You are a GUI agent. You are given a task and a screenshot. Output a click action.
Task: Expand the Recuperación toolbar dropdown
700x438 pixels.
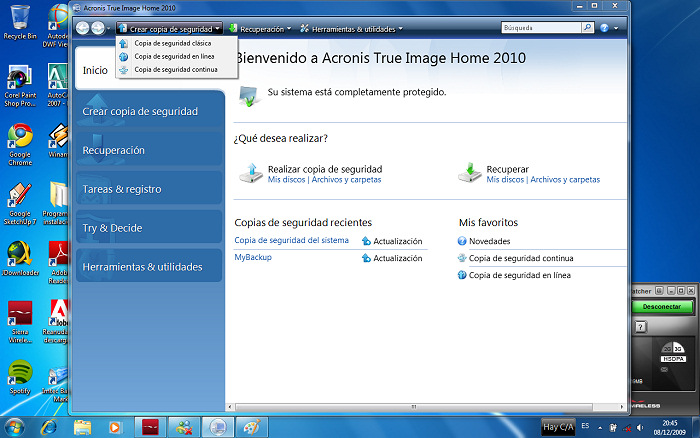coord(260,29)
